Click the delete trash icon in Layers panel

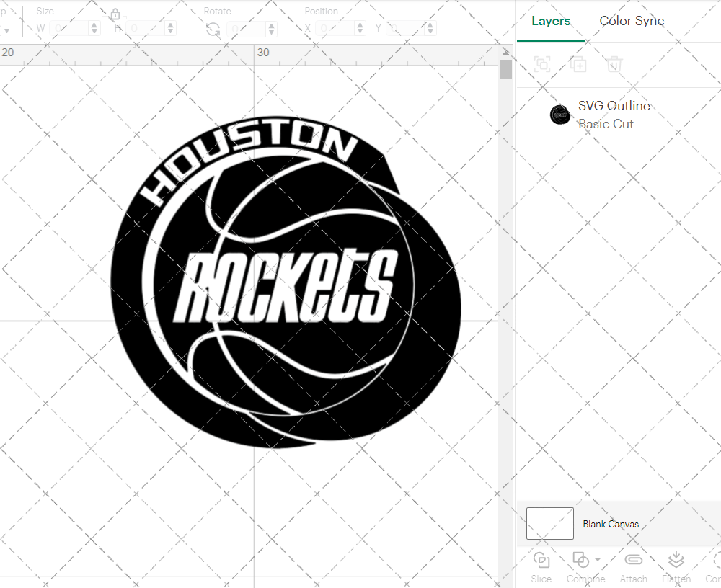(614, 64)
